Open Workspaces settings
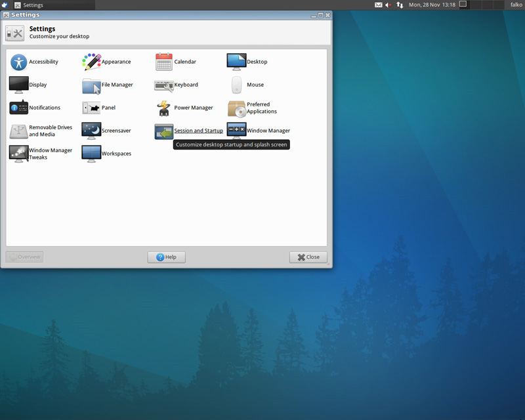 tap(91, 154)
